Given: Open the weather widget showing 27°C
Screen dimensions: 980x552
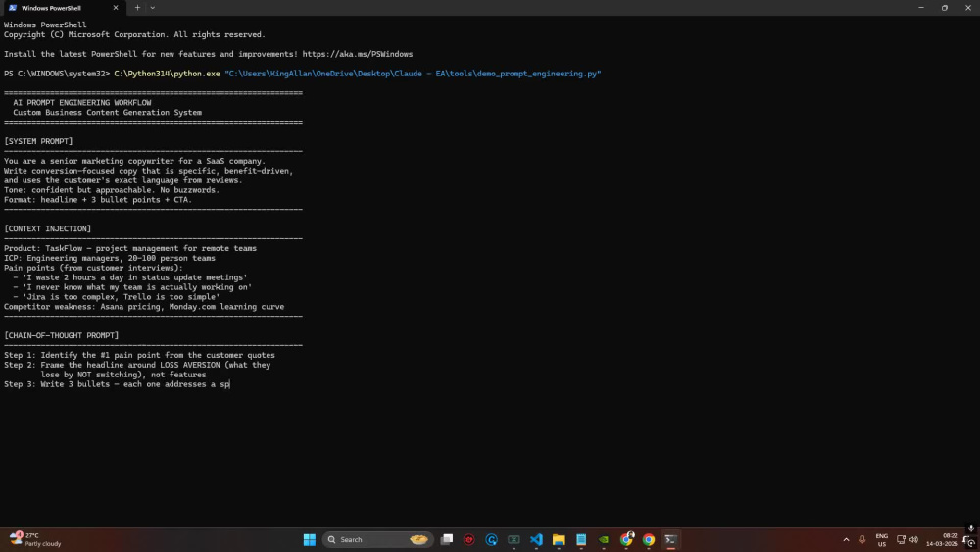Looking at the screenshot, I should click(x=35, y=539).
